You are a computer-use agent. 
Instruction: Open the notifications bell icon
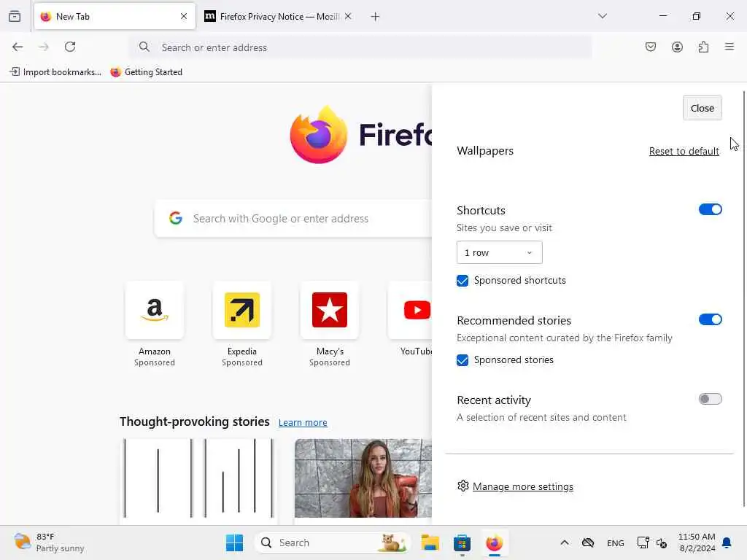(x=727, y=542)
